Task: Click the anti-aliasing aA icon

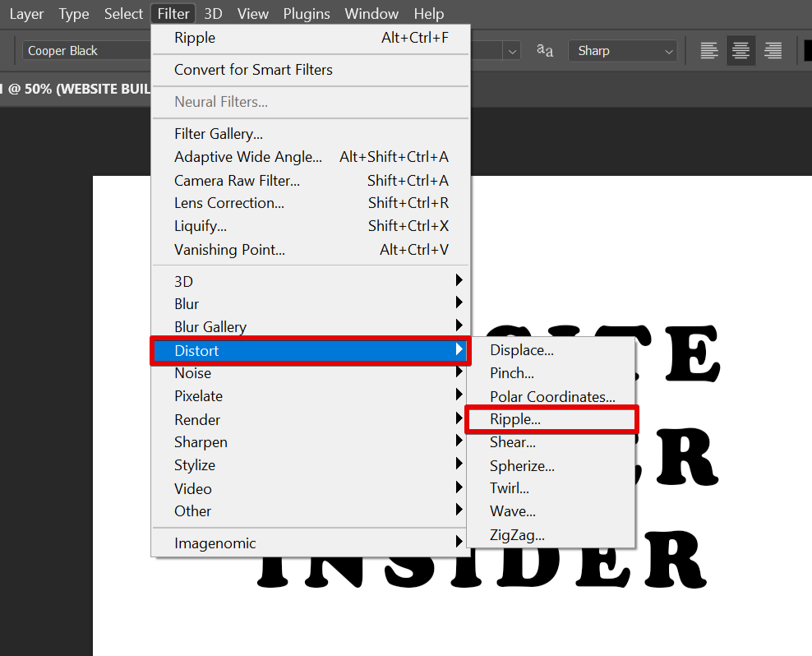Action: pos(545,51)
